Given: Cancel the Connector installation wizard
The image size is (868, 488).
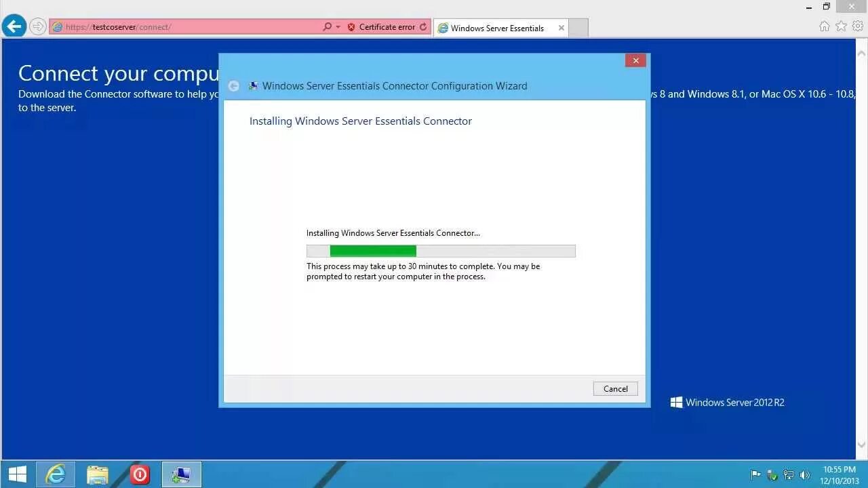Looking at the screenshot, I should tap(615, 388).
